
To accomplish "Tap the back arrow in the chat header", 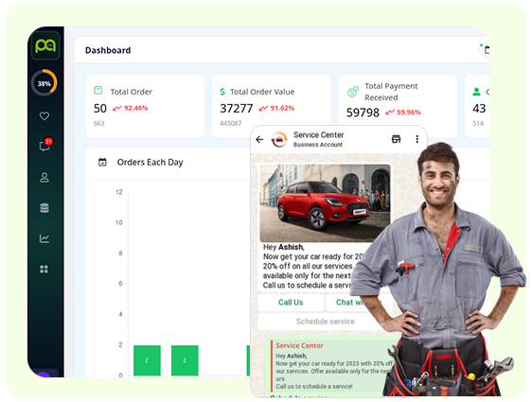I will 259,139.
